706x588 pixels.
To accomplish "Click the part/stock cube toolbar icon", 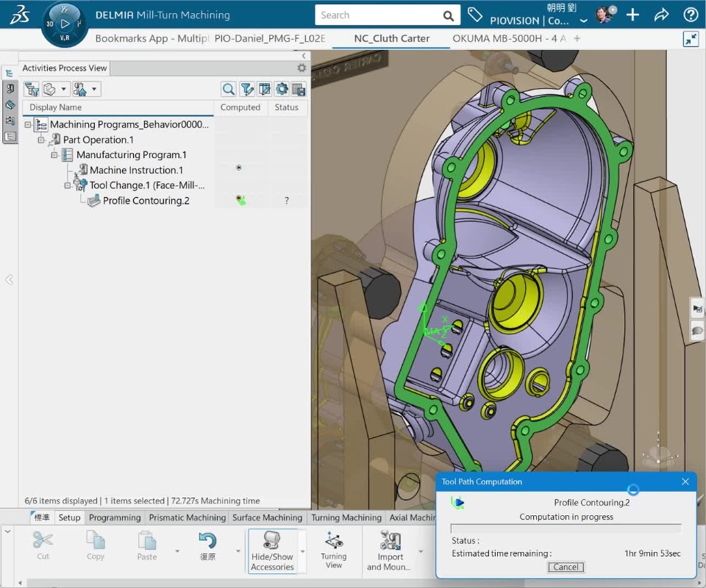I will tap(49, 89).
